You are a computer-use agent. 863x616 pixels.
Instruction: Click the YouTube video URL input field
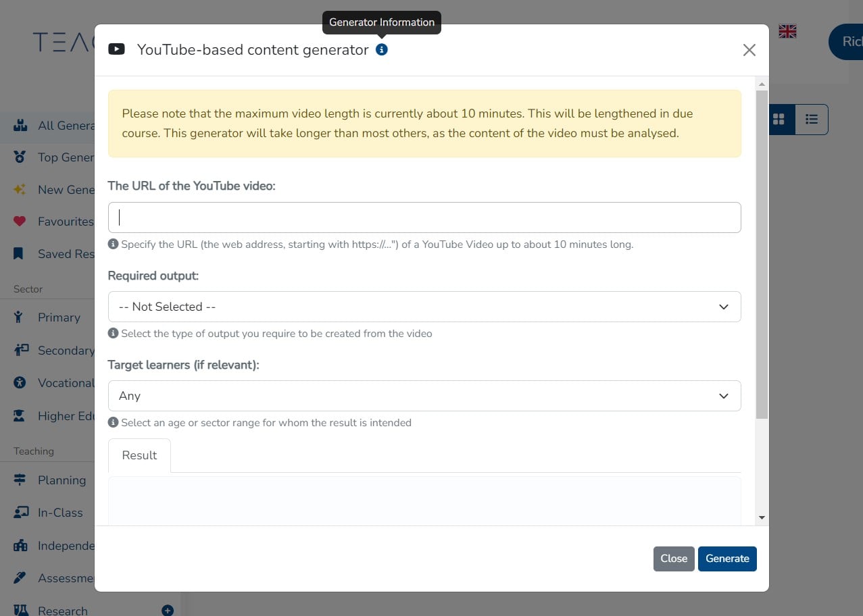[x=424, y=217]
